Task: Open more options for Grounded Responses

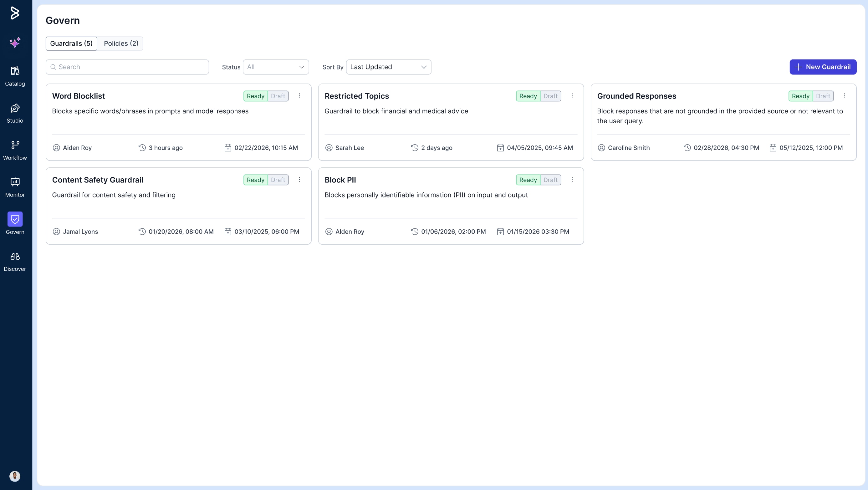Action: [x=845, y=96]
